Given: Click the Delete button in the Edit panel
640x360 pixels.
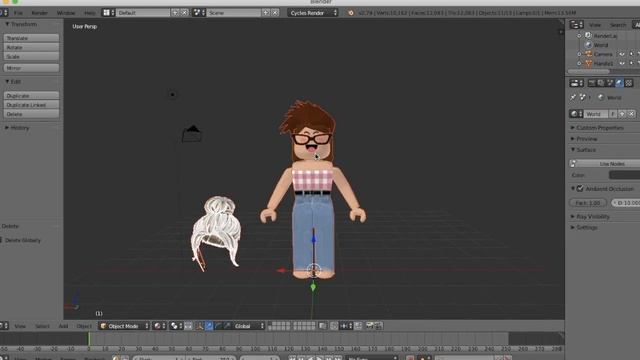Looking at the screenshot, I should click(x=31, y=114).
